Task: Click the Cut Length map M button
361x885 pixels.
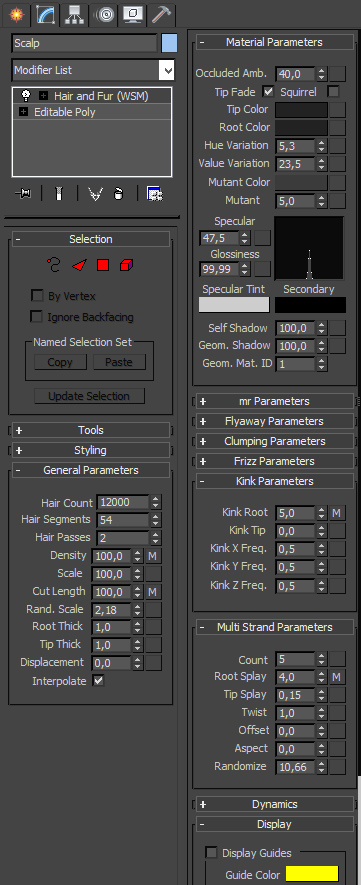Action: [x=153, y=592]
